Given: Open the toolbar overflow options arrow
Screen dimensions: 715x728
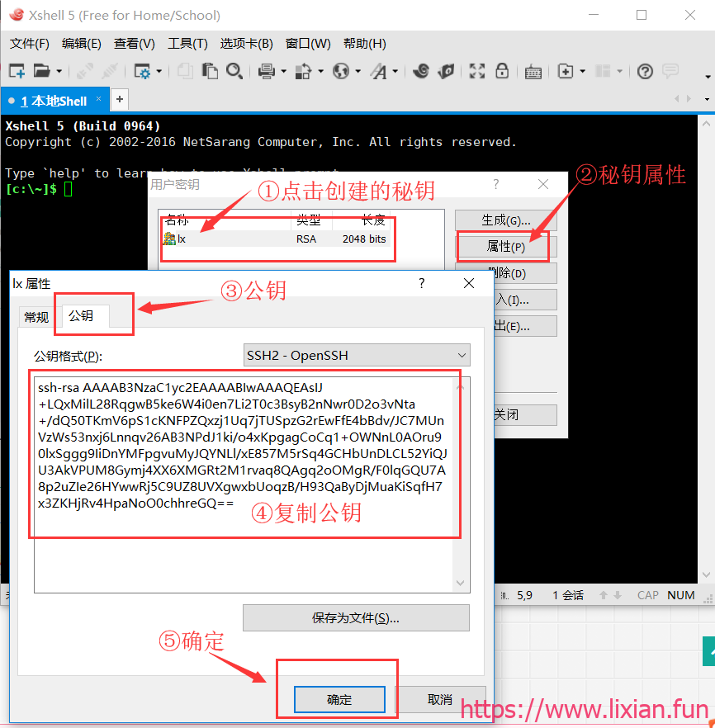Looking at the screenshot, I should point(708,77).
